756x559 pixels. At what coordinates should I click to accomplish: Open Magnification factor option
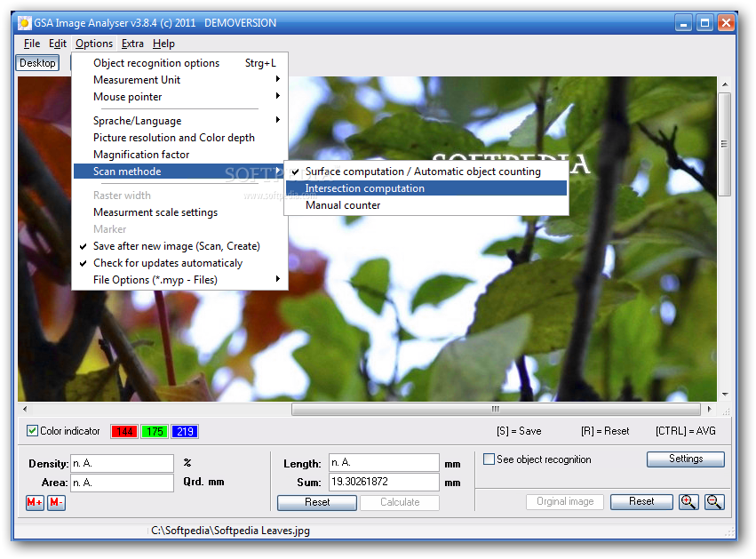[x=180, y=155]
